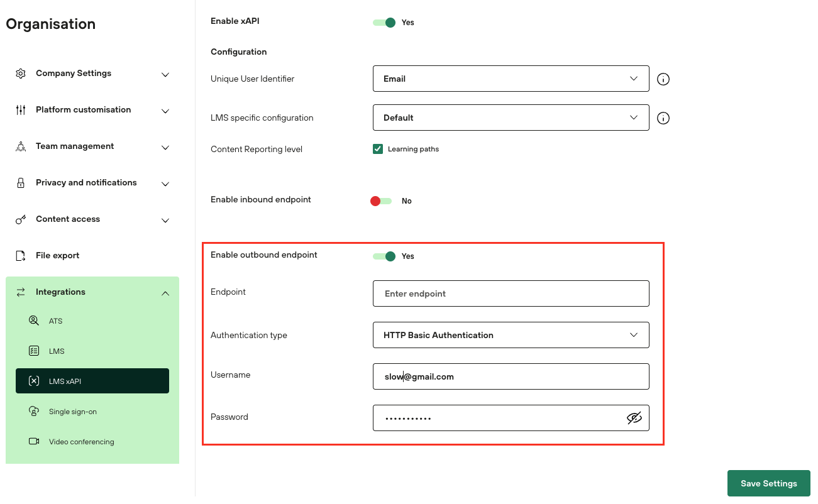Click the Platform customisation sliders icon
818x504 pixels.
pos(21,110)
